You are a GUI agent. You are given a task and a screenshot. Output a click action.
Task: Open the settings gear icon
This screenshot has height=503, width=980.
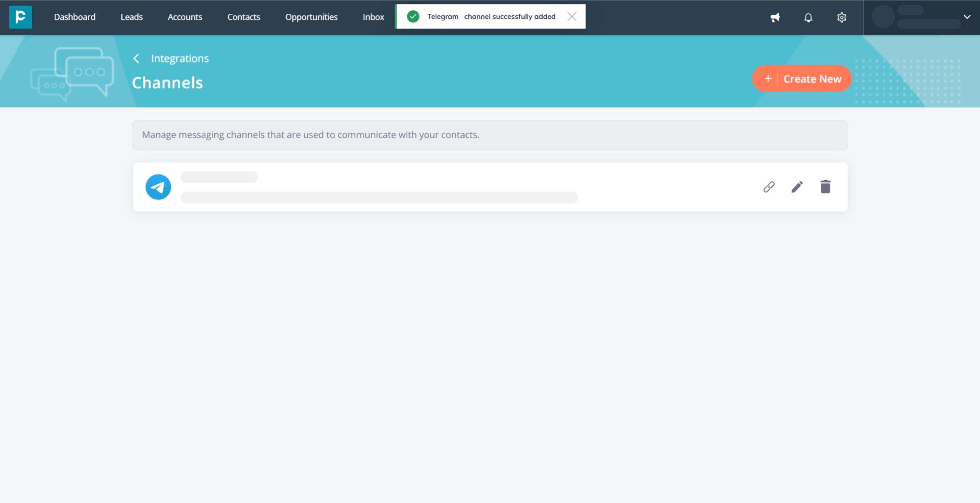[842, 17]
